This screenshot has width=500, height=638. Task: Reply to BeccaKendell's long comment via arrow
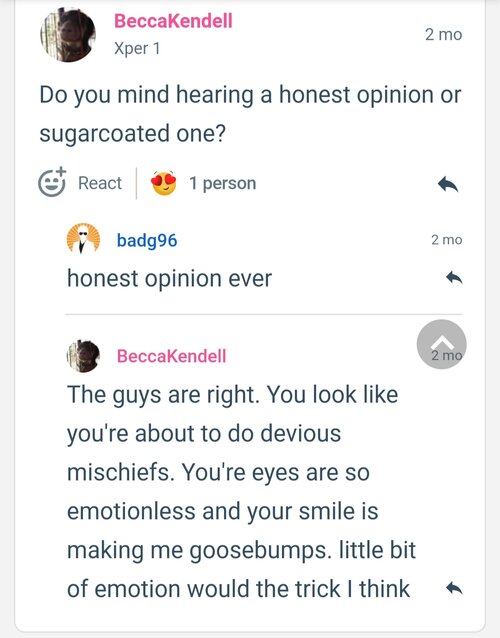click(454, 588)
